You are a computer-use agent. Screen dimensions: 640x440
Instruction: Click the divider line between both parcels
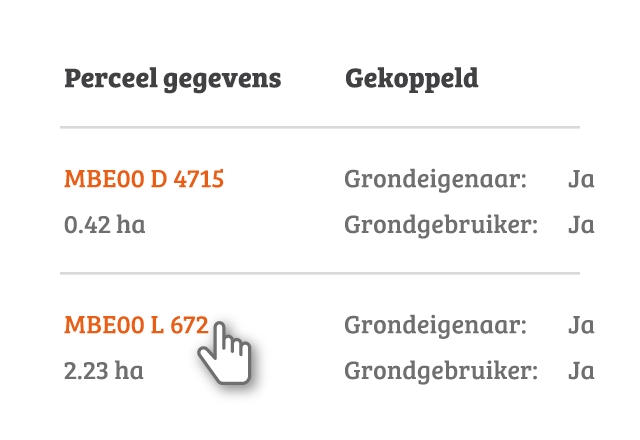point(320,273)
